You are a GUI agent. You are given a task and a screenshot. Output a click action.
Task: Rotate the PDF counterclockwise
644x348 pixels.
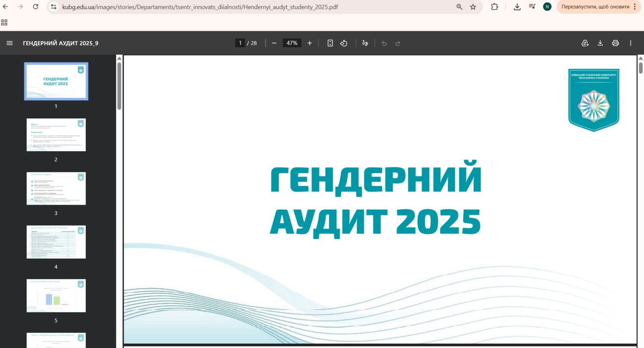point(344,43)
